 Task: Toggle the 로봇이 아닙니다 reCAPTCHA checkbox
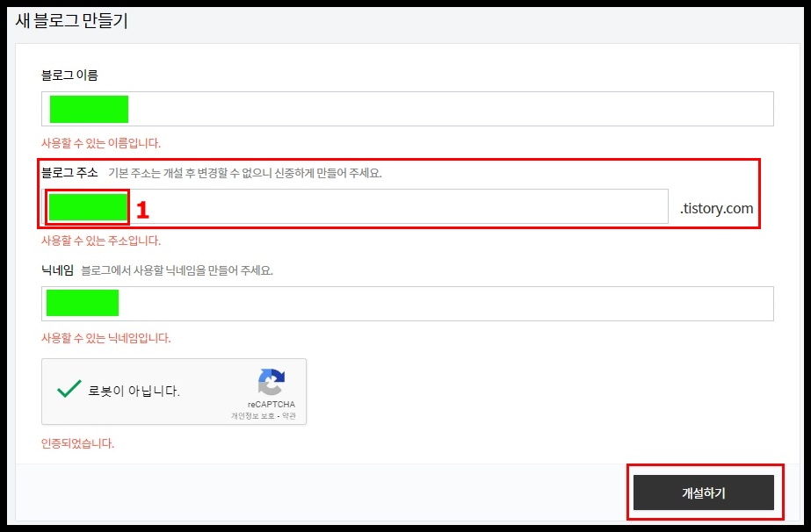(x=69, y=389)
